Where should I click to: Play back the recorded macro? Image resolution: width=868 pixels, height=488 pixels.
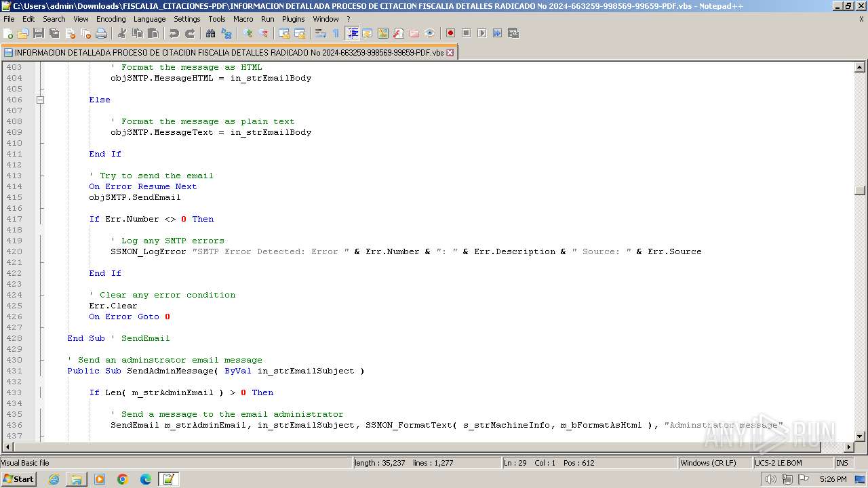coord(482,33)
